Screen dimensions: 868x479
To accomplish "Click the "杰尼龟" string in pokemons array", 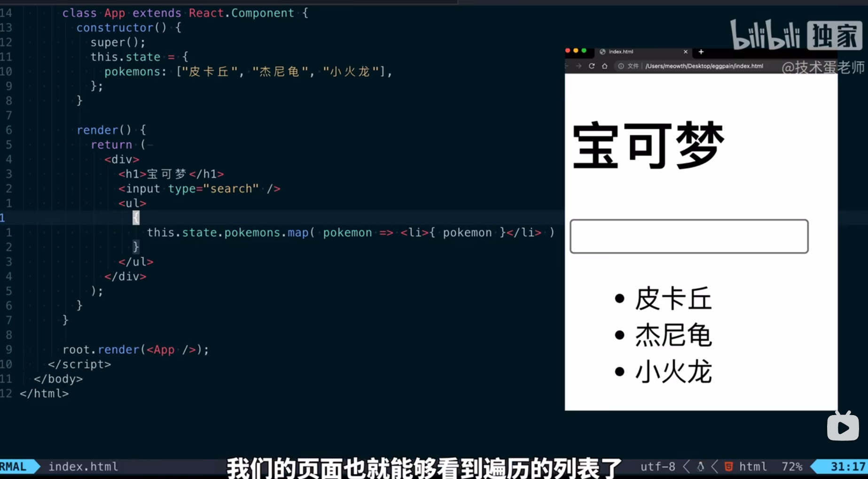I will pos(280,71).
